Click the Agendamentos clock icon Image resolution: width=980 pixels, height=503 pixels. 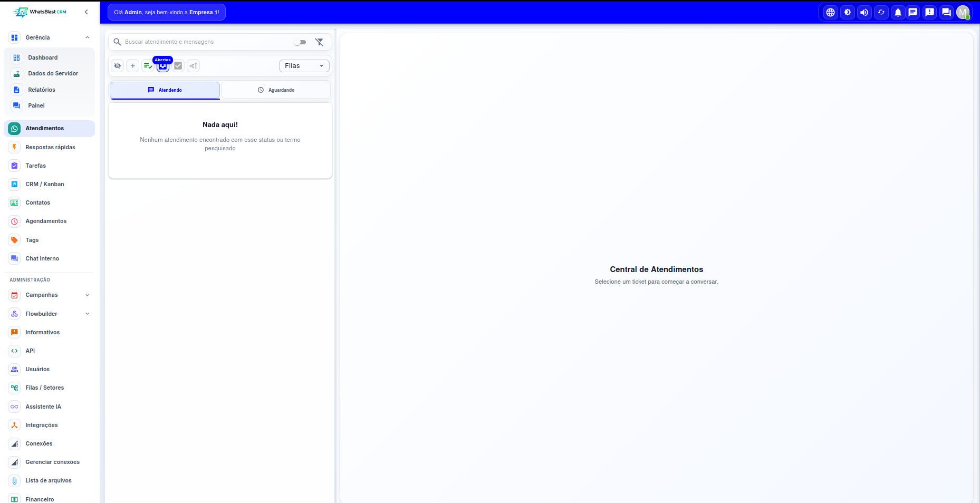tap(14, 221)
